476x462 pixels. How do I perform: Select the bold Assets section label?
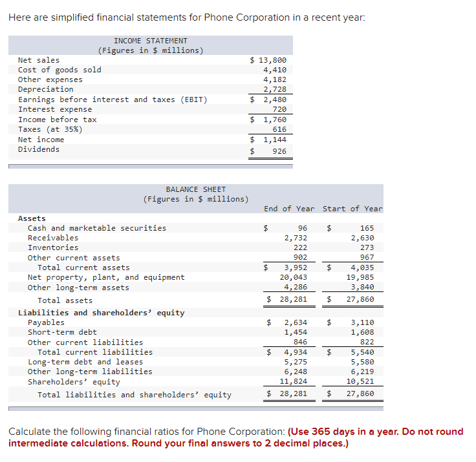pos(32,218)
